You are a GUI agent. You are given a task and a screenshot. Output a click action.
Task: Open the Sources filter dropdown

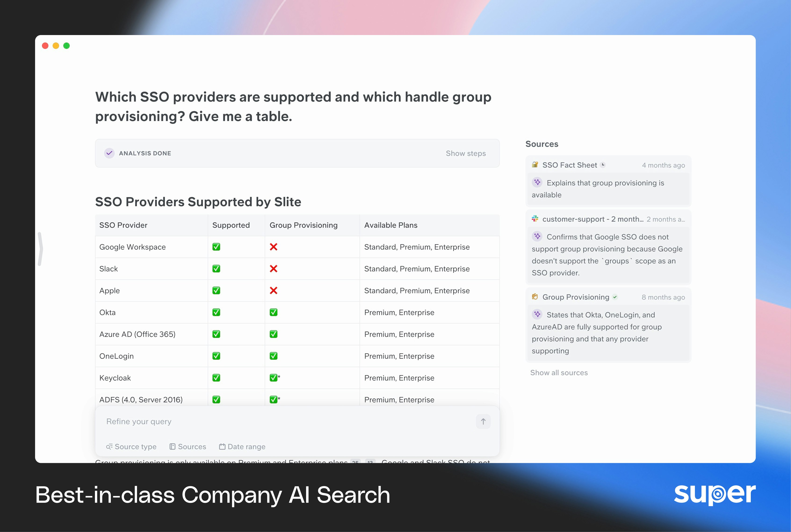click(188, 446)
